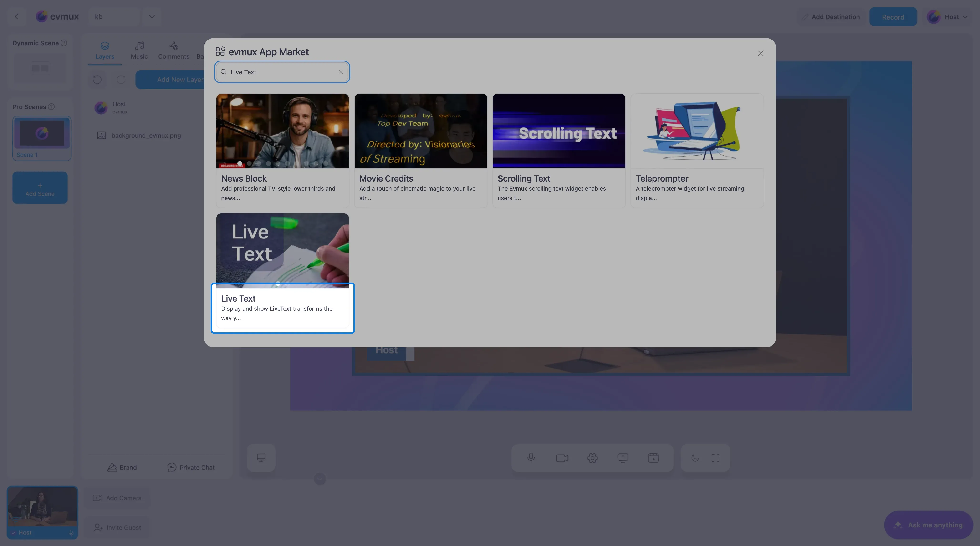Switch to the Comments tab
This screenshot has height=546, width=980.
coord(174,51)
